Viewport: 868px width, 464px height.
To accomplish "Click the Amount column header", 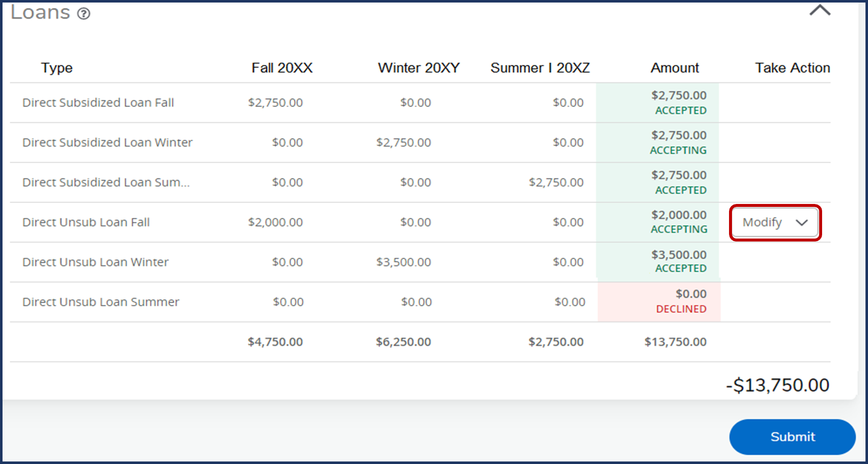I will pos(675,68).
